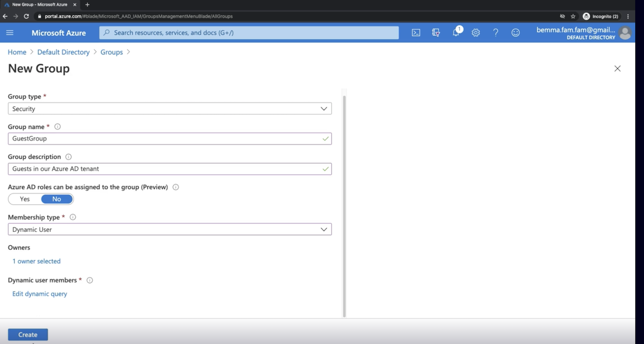The image size is (644, 344).
Task: Reload the browser page
Action: click(x=26, y=16)
